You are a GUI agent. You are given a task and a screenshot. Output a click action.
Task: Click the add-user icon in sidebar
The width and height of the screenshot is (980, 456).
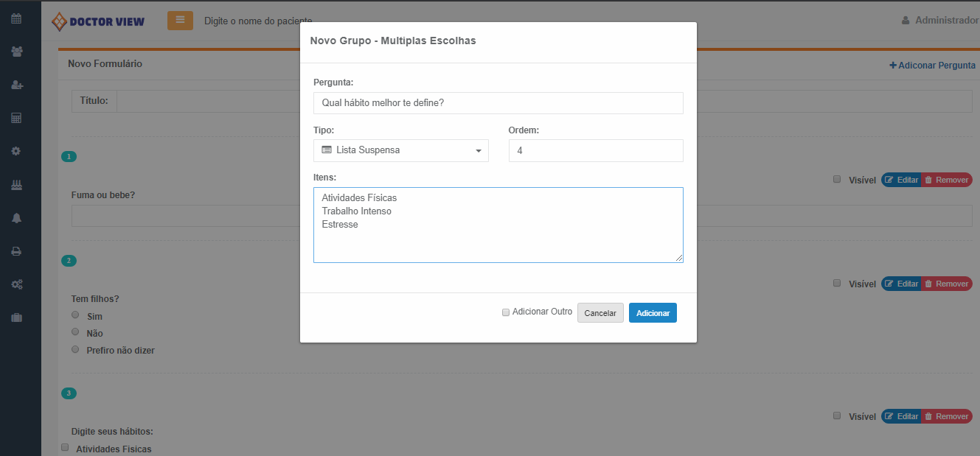(16, 85)
